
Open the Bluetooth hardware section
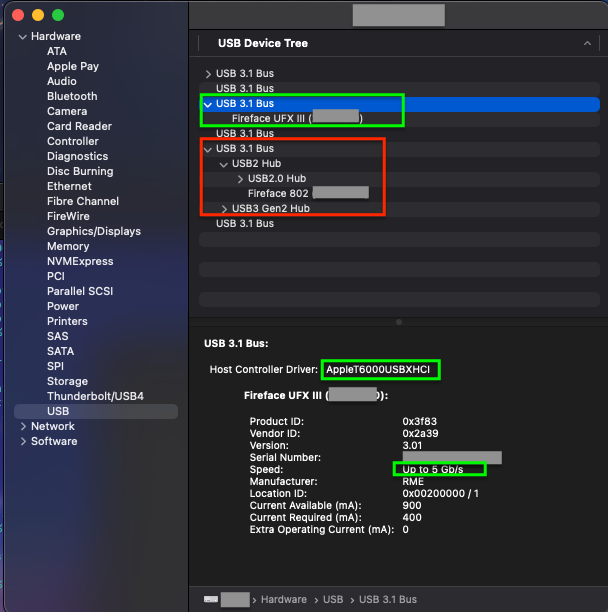[x=72, y=96]
